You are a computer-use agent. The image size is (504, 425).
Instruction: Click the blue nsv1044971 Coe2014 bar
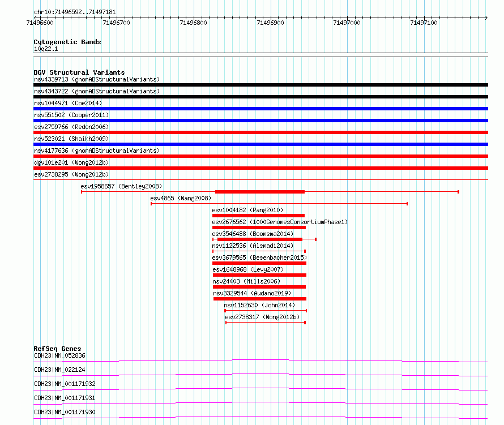pyautogui.click(x=260, y=109)
